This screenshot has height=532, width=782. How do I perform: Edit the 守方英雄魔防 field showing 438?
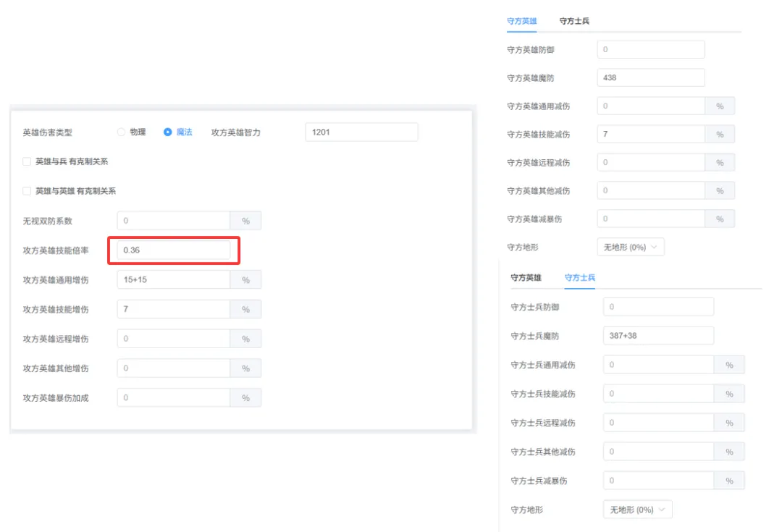tap(651, 77)
